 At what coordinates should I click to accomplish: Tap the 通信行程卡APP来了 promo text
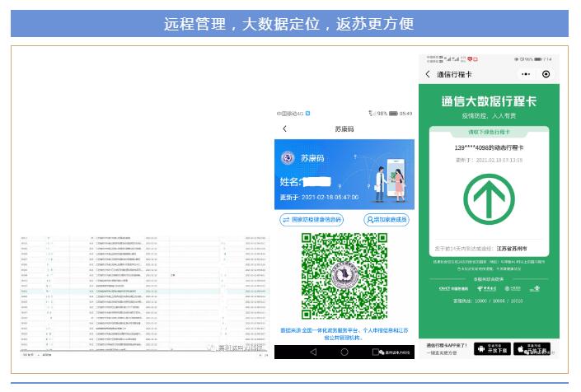tap(447, 345)
